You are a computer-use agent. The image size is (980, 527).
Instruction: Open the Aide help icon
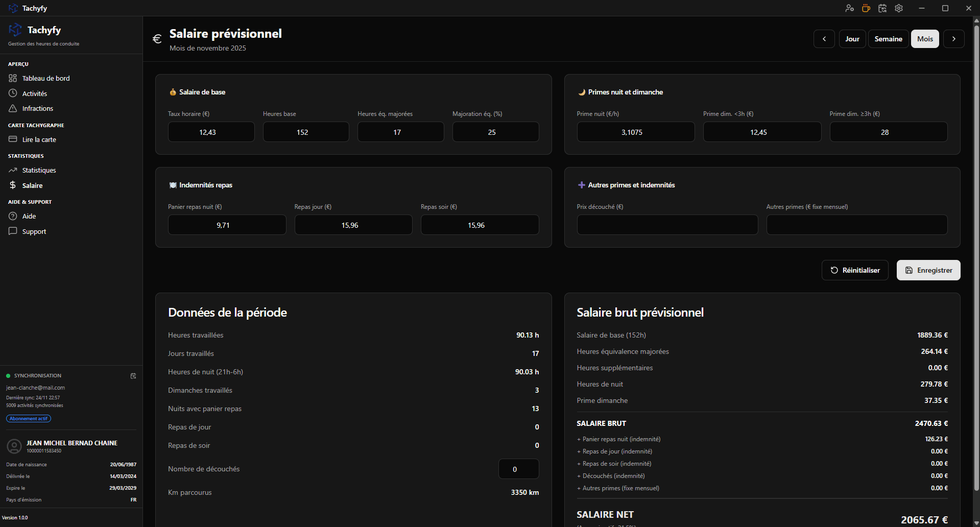[x=13, y=216]
